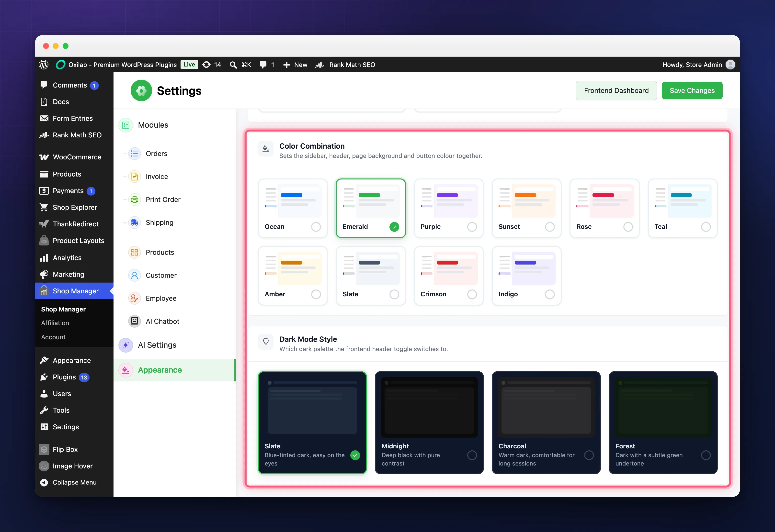Click the Employee module icon
The width and height of the screenshot is (775, 532).
pyautogui.click(x=134, y=298)
